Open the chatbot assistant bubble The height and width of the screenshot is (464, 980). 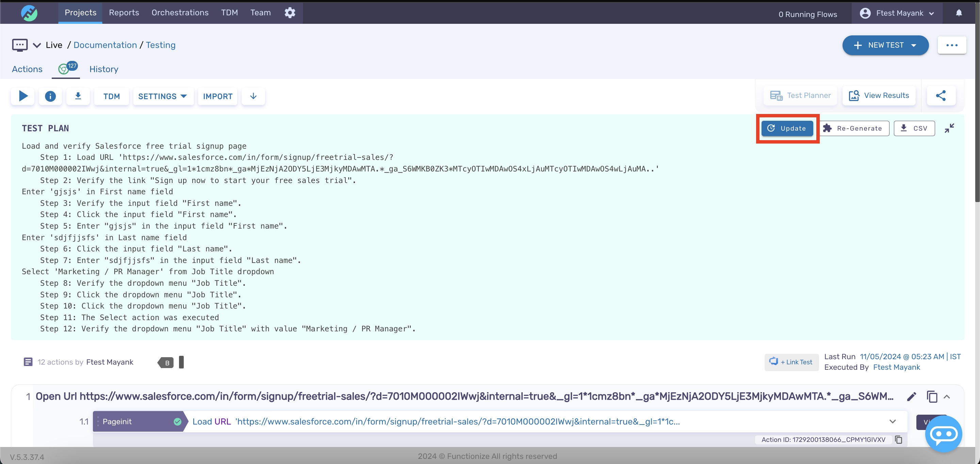coord(944,434)
